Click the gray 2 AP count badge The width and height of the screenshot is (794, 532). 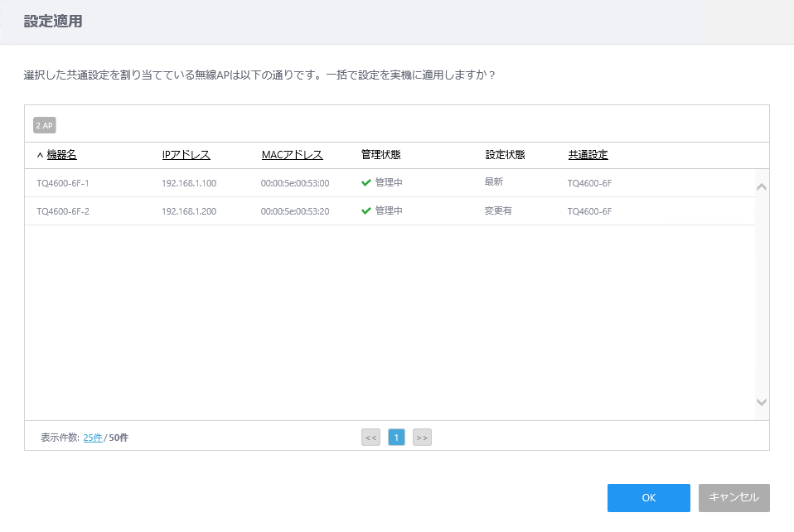[44, 124]
